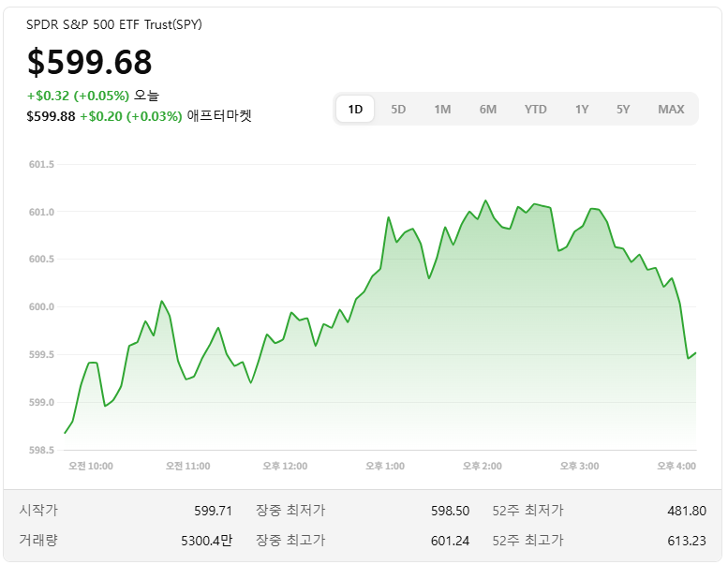Switch to the 5D range tab
The width and height of the screenshot is (728, 565).
pos(398,109)
